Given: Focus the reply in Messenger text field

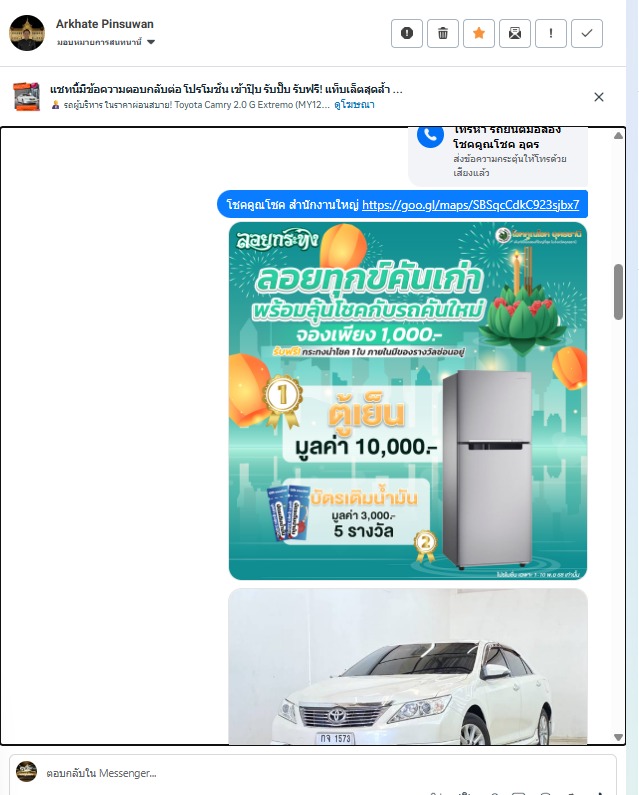Looking at the screenshot, I should click(x=325, y=773).
